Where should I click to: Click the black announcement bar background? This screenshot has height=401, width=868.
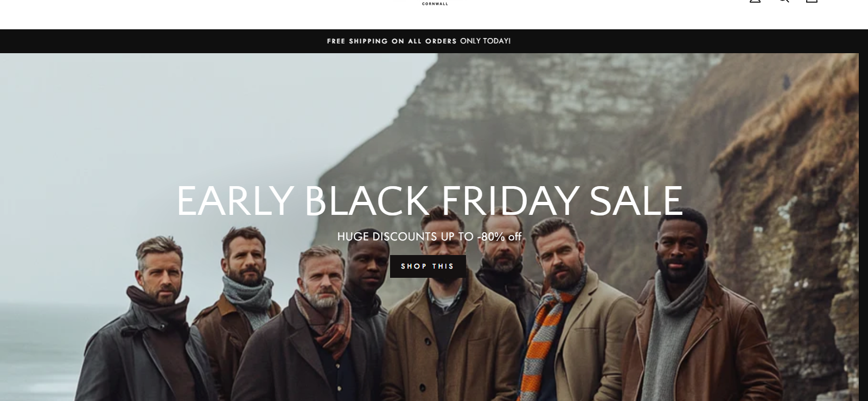coord(163,41)
